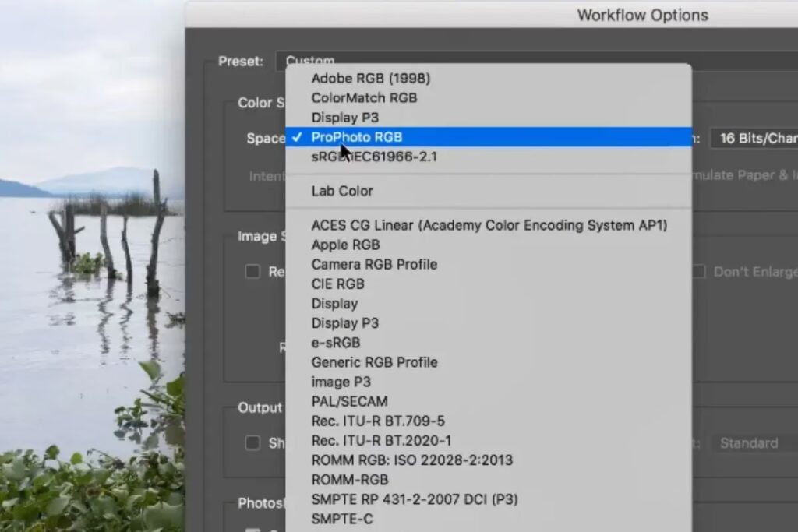798x532 pixels.
Task: Toggle the checkbox in Image Sizing section
Action: [x=252, y=272]
